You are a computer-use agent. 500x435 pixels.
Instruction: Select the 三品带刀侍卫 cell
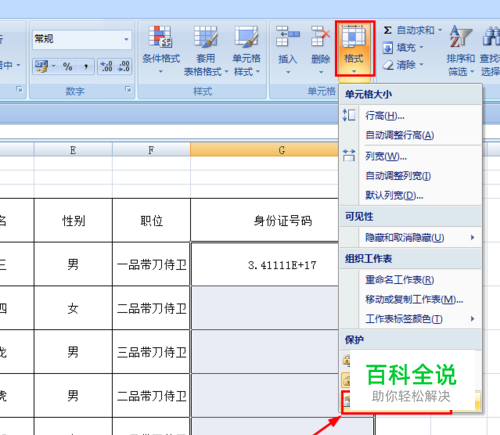point(151,352)
